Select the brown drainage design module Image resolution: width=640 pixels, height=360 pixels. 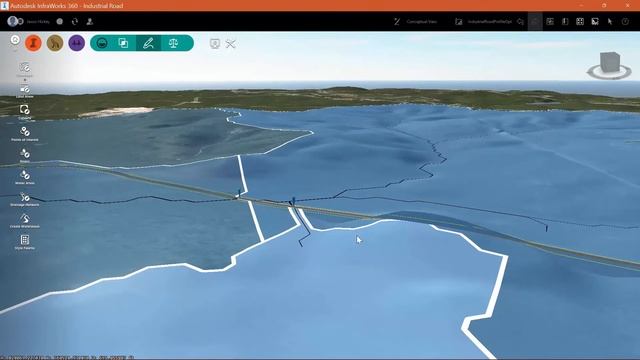(x=55, y=43)
